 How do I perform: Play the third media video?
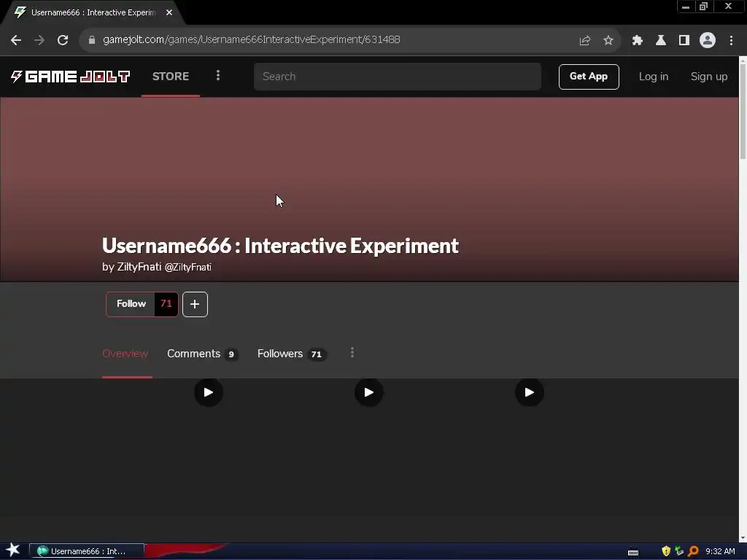(x=529, y=392)
